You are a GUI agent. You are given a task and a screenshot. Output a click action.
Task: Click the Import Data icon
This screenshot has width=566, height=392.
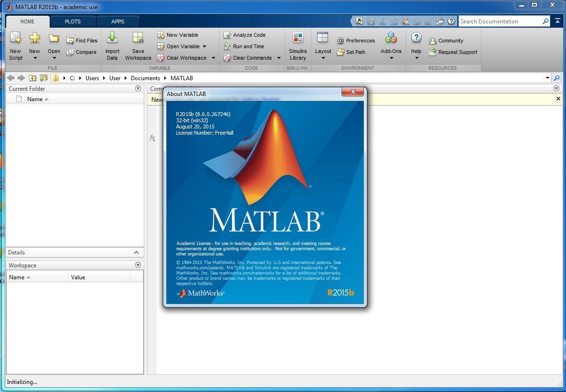click(x=112, y=38)
